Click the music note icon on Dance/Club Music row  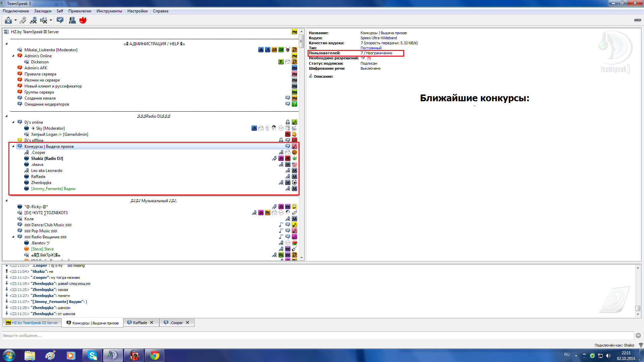click(281, 225)
